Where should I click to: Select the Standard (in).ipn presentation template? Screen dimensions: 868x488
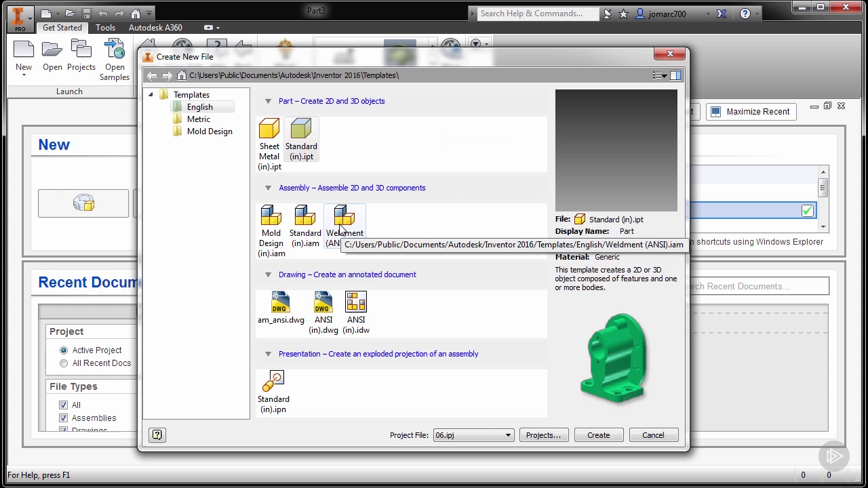[x=273, y=392]
